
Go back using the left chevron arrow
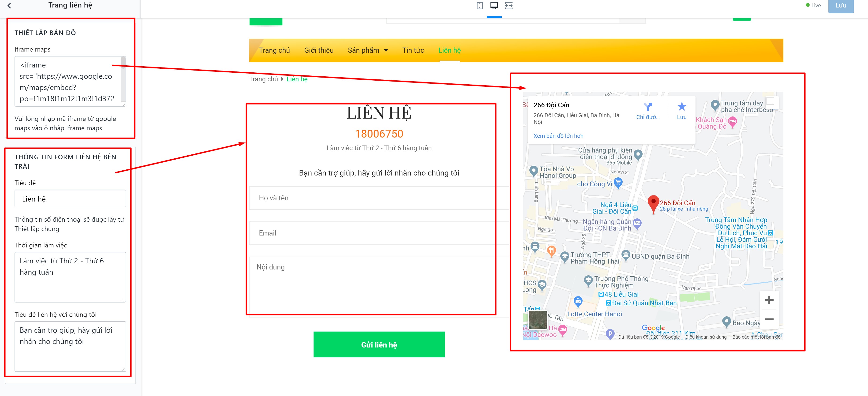click(x=9, y=5)
